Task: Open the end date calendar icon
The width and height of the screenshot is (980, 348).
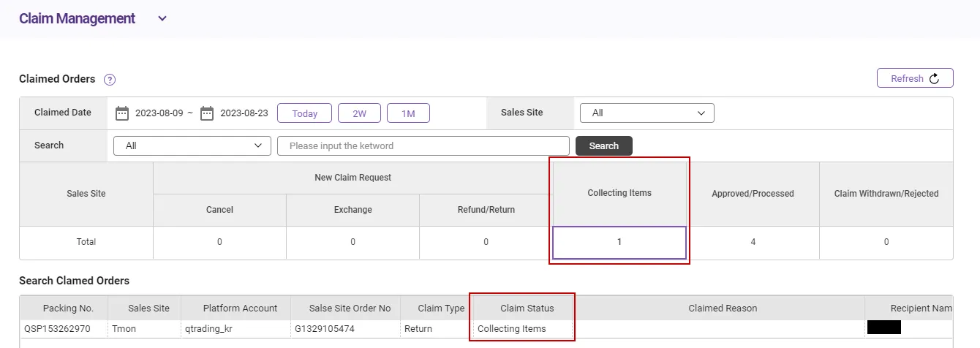Action: pos(207,113)
